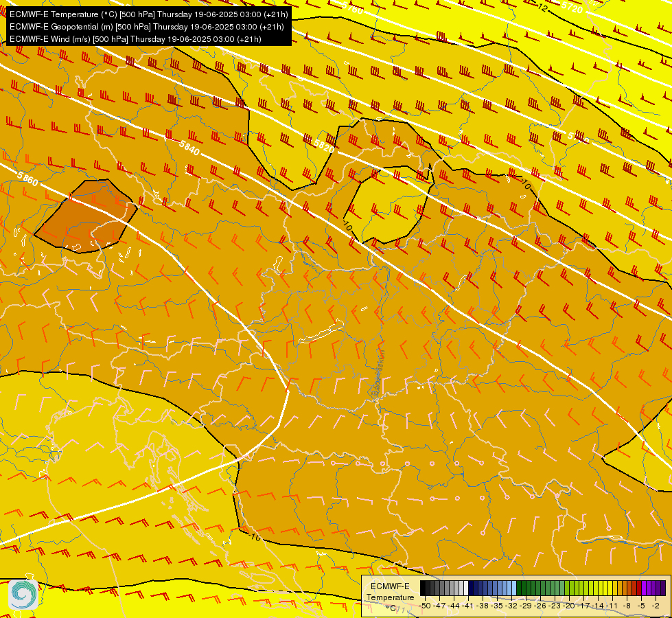Select the ECMWF-E Temperature header line

coord(149,14)
